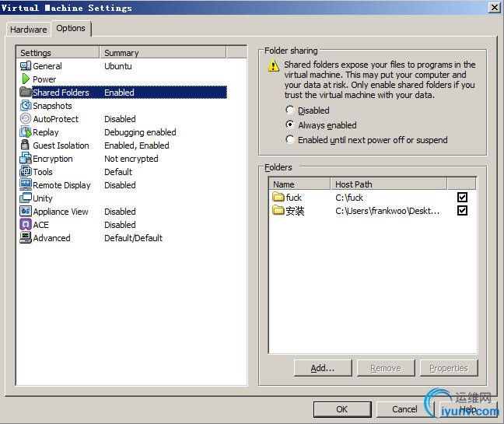
Task: Select the Power settings row
Action: click(x=123, y=79)
